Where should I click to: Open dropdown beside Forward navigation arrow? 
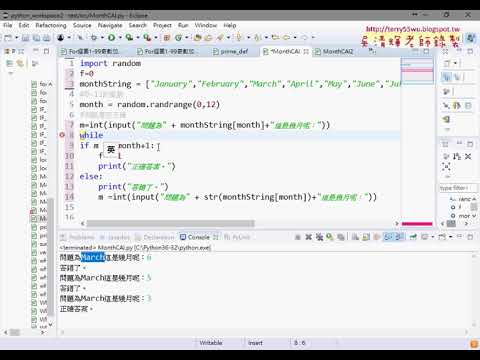313,37
